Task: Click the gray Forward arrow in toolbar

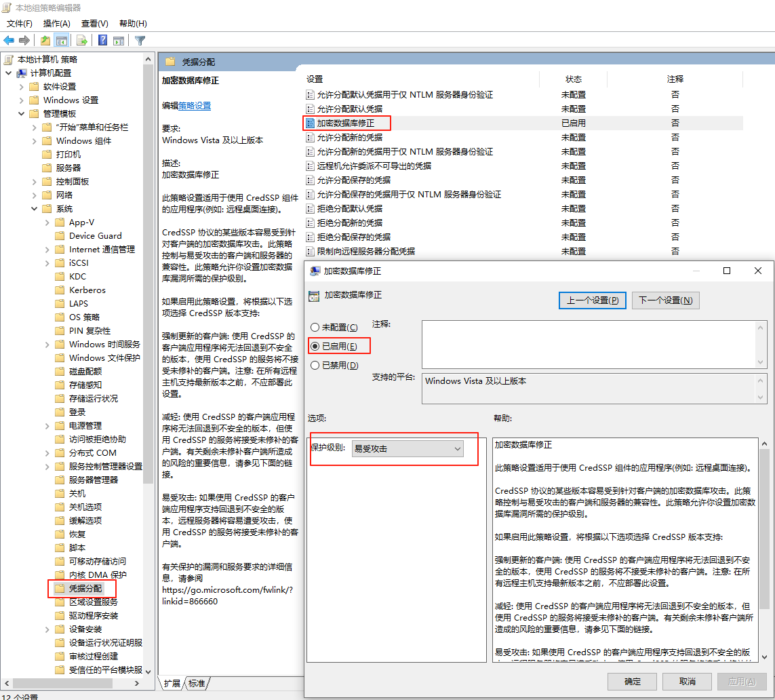Action: tap(24, 40)
